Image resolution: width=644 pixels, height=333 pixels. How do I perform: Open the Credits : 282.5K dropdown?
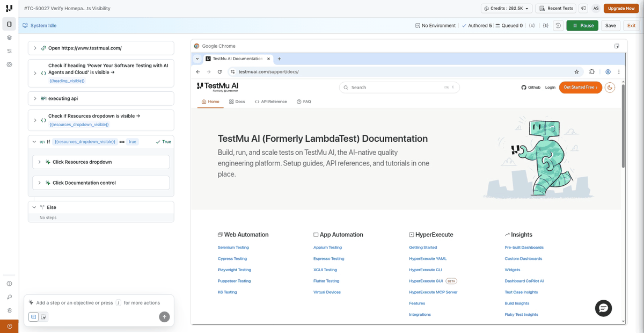click(x=507, y=8)
